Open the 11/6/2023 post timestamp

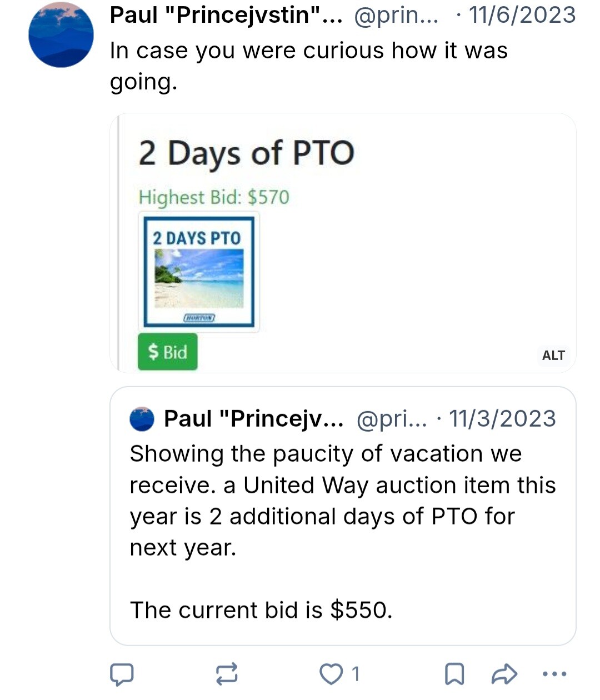pos(522,15)
